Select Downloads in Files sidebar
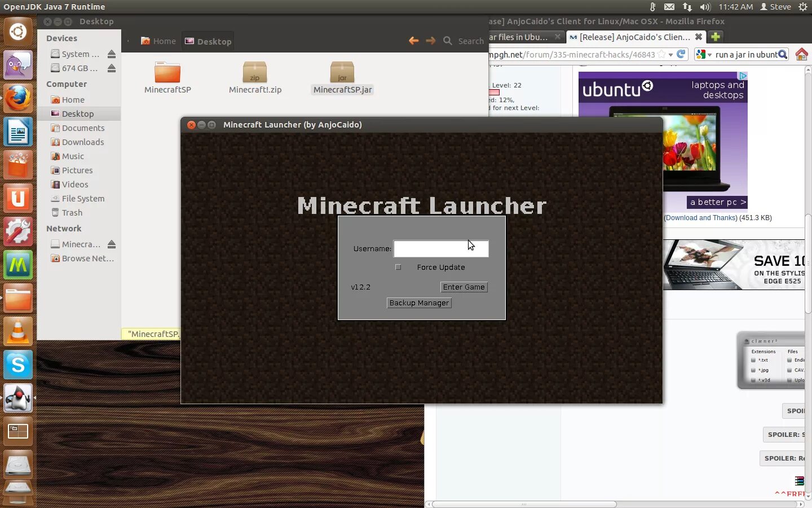 point(79,142)
